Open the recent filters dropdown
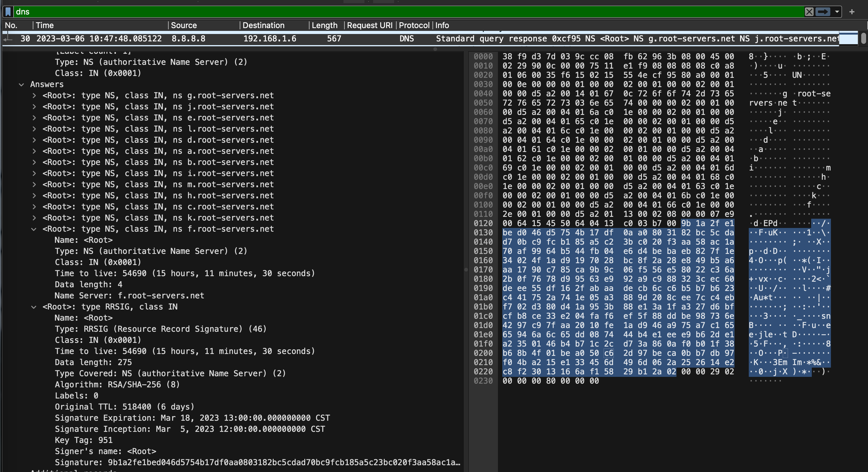 click(837, 12)
